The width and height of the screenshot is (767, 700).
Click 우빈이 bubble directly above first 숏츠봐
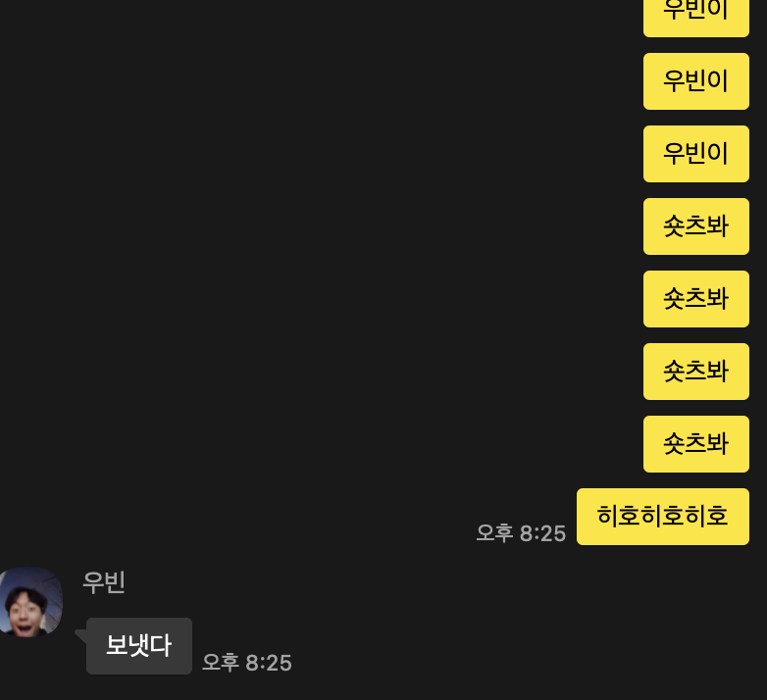coord(696,154)
